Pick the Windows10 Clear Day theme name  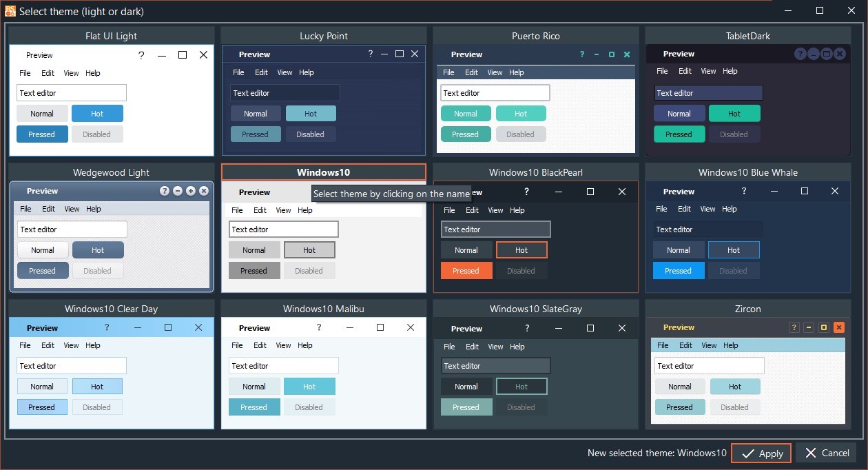coord(111,309)
